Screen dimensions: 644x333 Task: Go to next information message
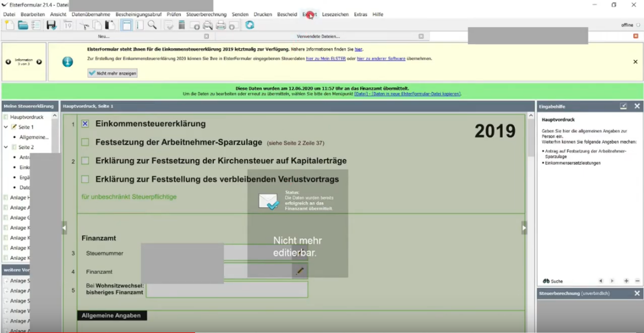coord(39,62)
